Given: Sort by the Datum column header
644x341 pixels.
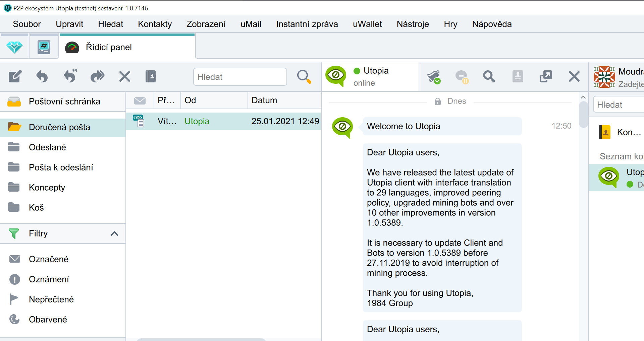Looking at the screenshot, I should pyautogui.click(x=284, y=100).
